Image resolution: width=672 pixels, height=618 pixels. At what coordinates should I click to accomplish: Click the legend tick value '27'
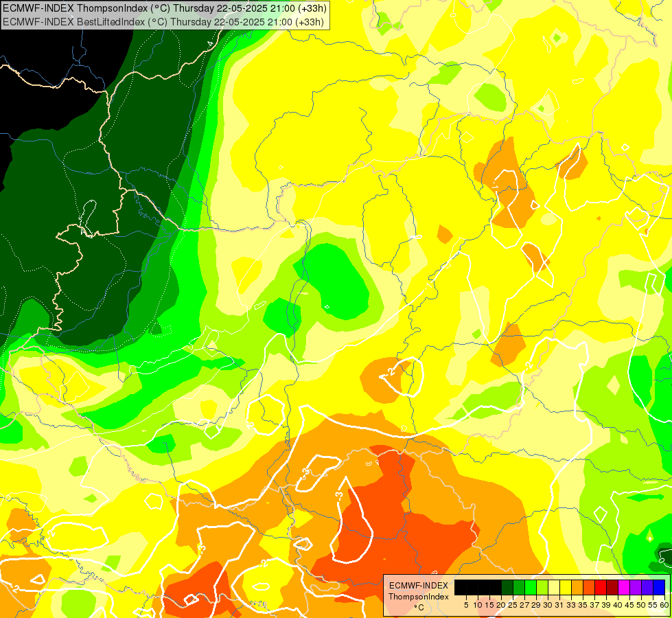(524, 605)
